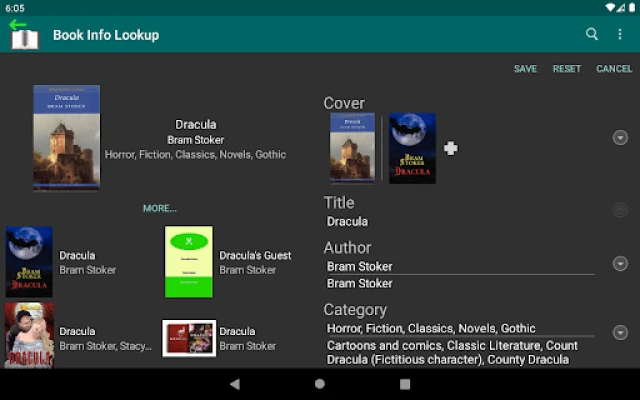Select the castle cover thumbnail in Cover section
This screenshot has width=640, height=400.
352,148
